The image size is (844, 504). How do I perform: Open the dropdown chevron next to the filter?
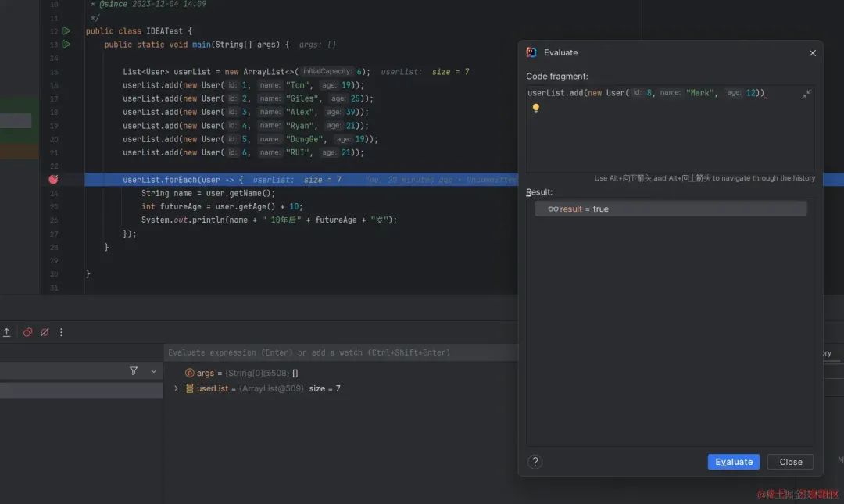(x=153, y=371)
